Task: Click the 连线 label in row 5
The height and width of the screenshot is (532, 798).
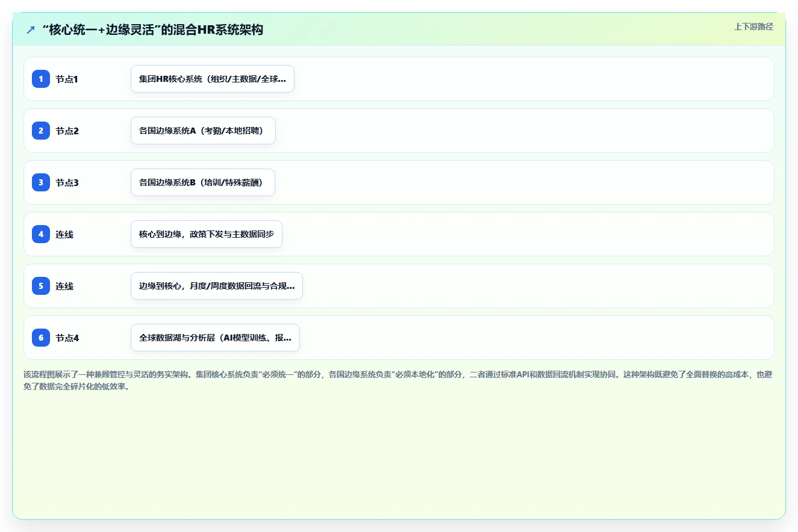Action: point(64,286)
